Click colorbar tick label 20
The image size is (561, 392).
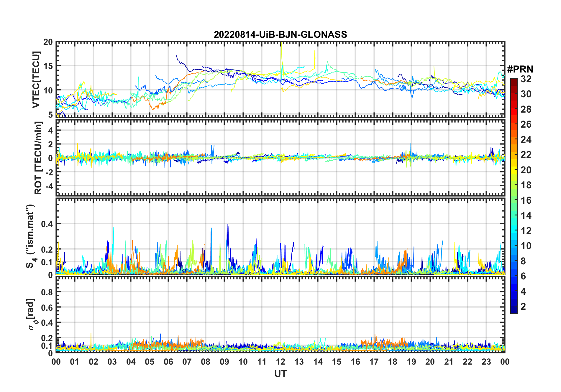click(x=526, y=170)
